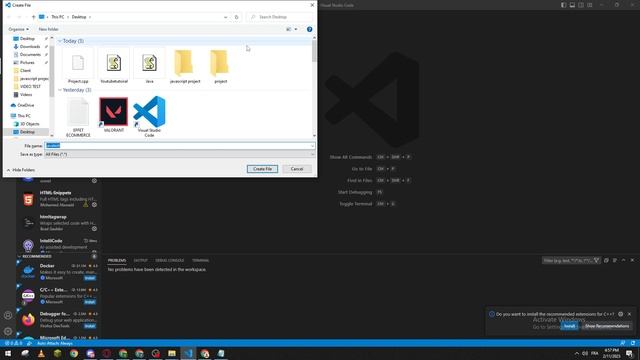
Task: Select the EPFET ECOMMERCE file
Action: coord(78,118)
